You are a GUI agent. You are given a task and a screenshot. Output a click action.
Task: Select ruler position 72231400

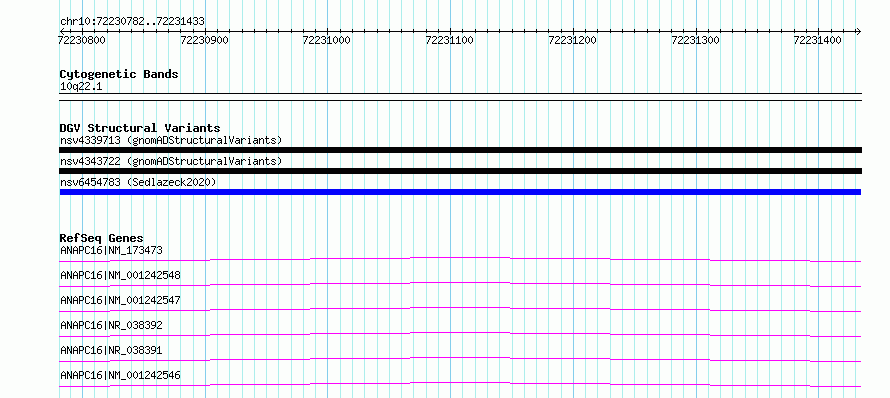tap(818, 40)
